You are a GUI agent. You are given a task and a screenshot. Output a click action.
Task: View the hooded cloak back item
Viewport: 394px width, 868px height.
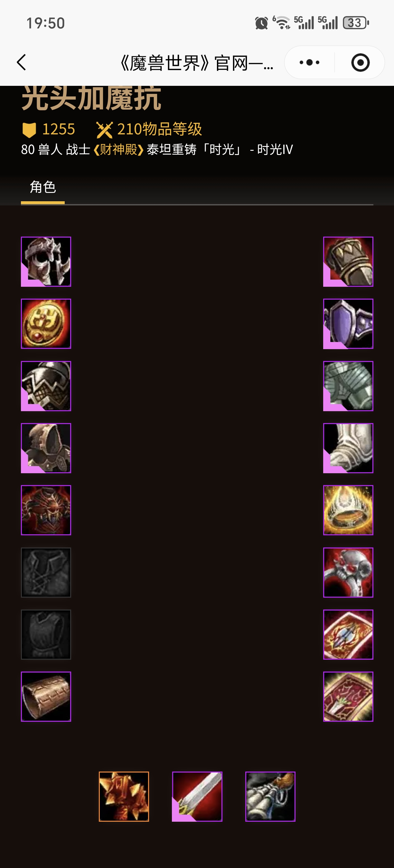pyautogui.click(x=46, y=448)
